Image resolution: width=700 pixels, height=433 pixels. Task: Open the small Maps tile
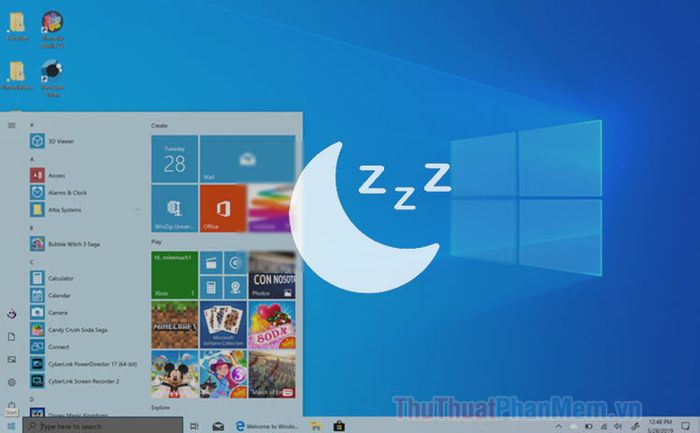click(x=235, y=287)
